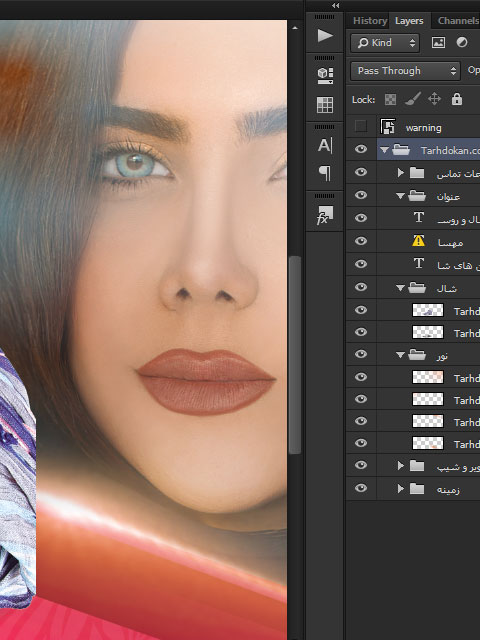Switch to the Channels tab
This screenshot has height=640, width=480.
(458, 21)
